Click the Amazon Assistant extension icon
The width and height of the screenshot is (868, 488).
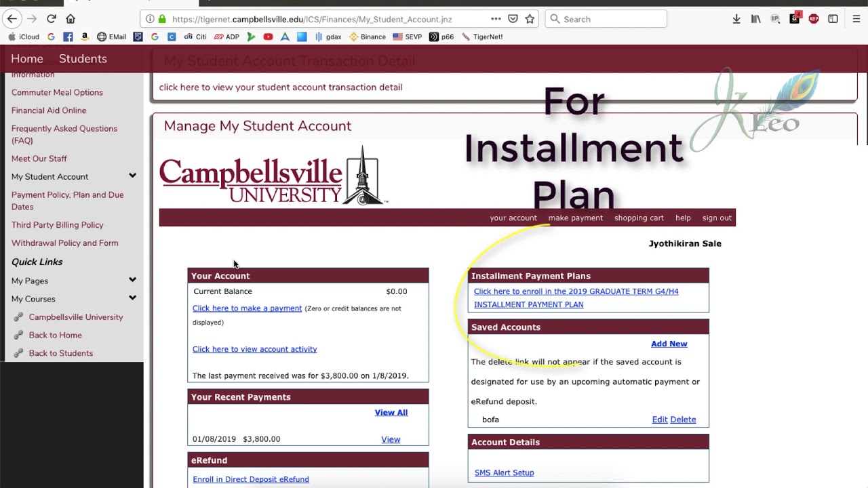(x=795, y=18)
